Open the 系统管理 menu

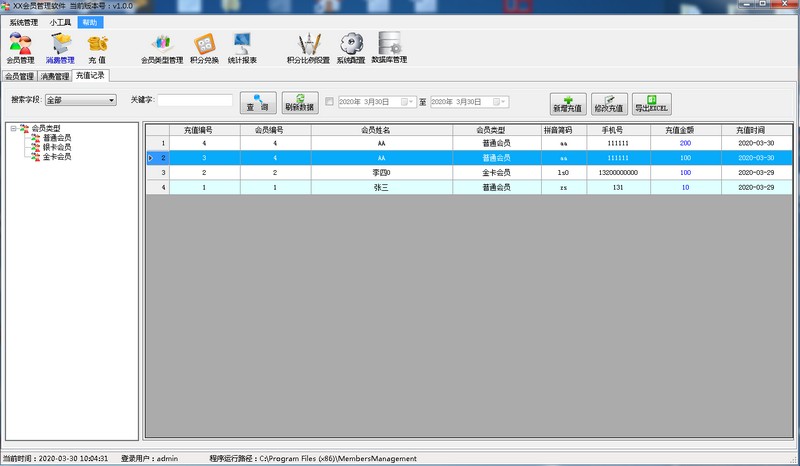tap(23, 21)
